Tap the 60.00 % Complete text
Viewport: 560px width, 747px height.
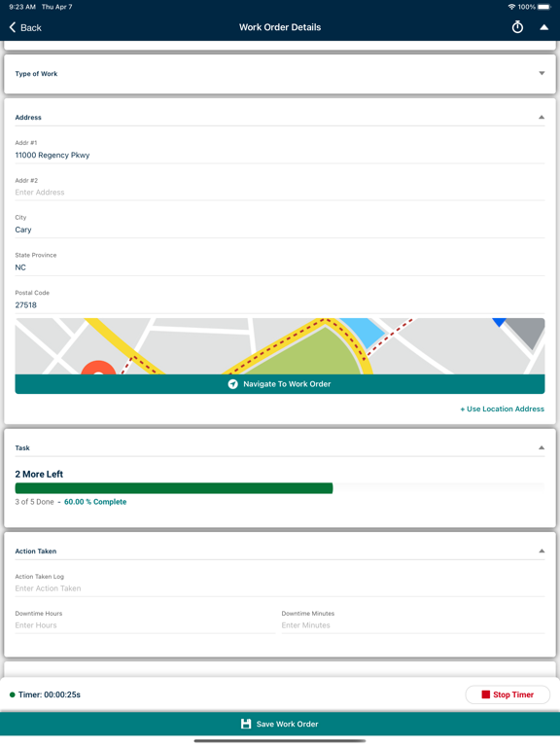click(x=95, y=502)
